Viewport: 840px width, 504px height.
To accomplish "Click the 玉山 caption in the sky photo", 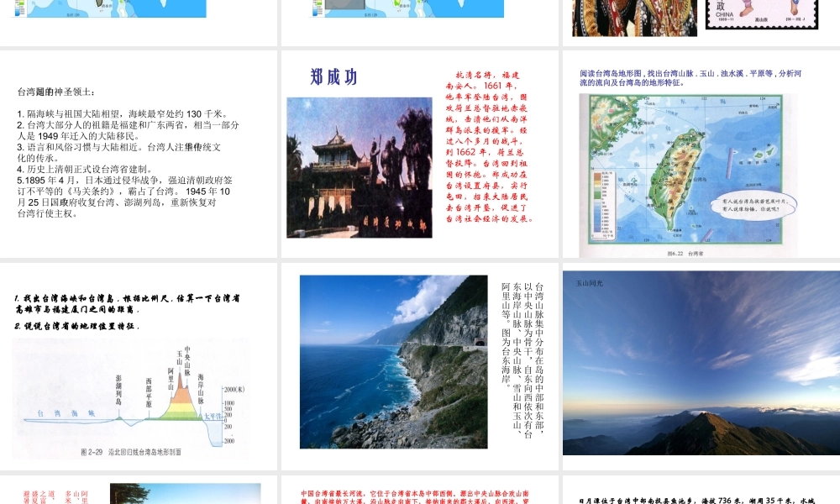I will [590, 283].
